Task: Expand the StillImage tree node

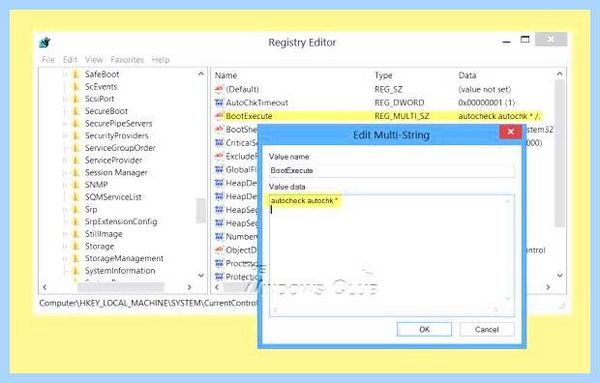Action: pos(65,234)
